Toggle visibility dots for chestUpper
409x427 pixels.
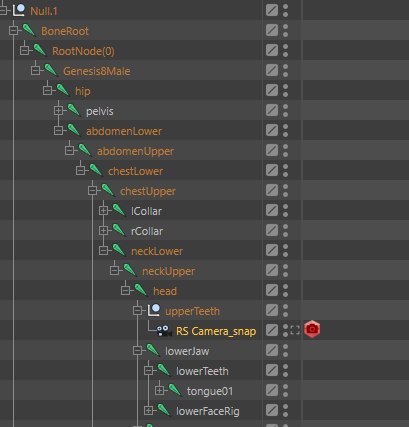click(x=285, y=190)
